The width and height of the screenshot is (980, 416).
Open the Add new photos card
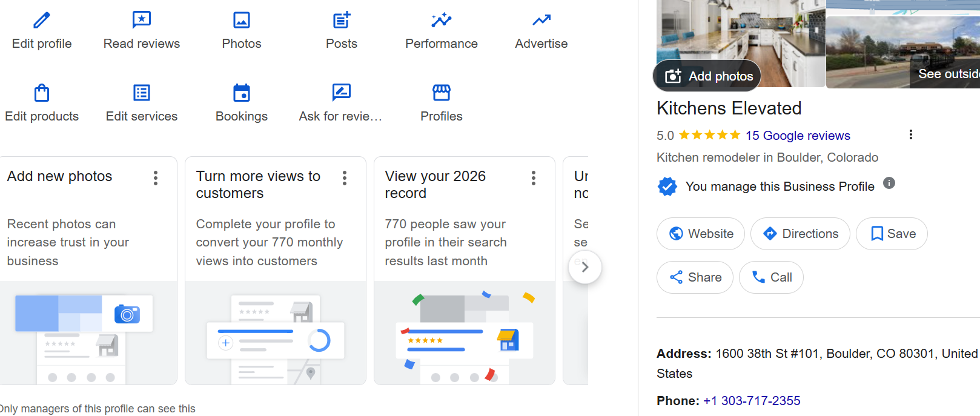coord(88,271)
